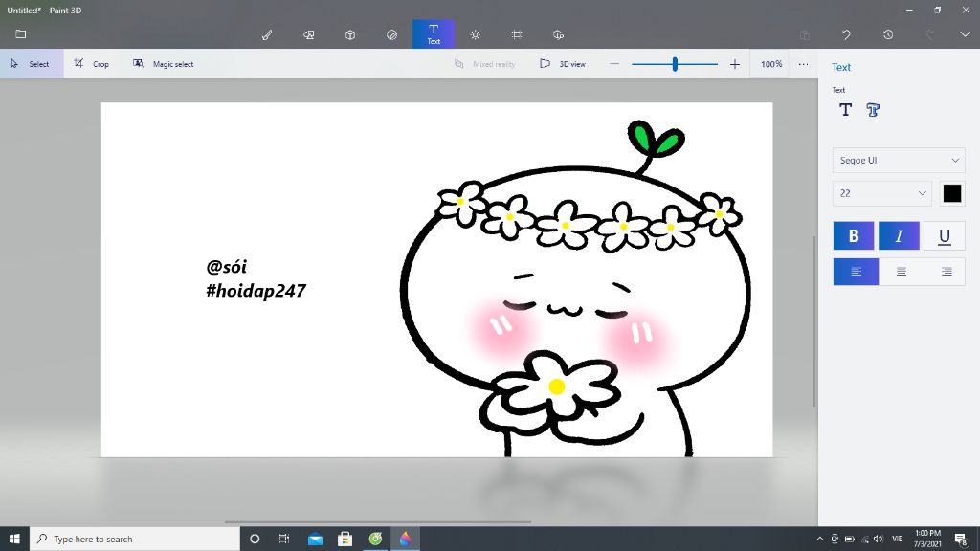Click the Redo arrow
The image size is (980, 551).
[930, 34]
